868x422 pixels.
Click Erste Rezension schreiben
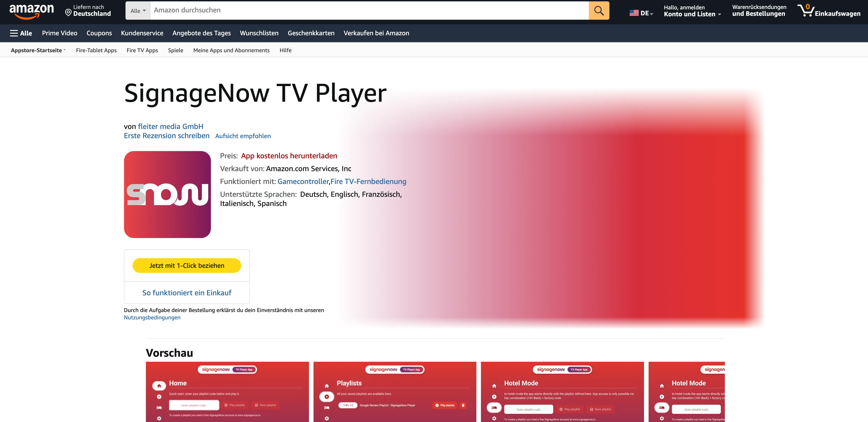(167, 135)
